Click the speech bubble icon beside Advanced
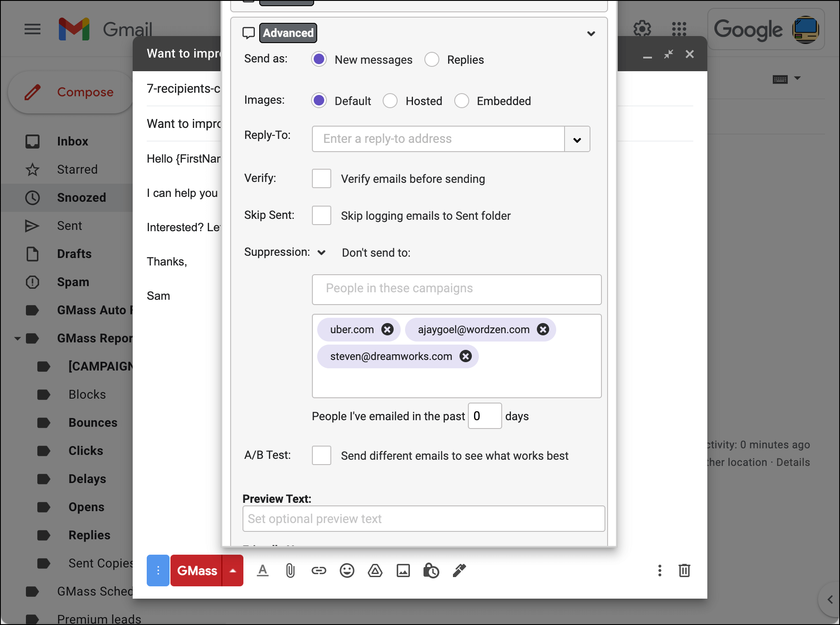The height and width of the screenshot is (625, 840). coord(249,33)
